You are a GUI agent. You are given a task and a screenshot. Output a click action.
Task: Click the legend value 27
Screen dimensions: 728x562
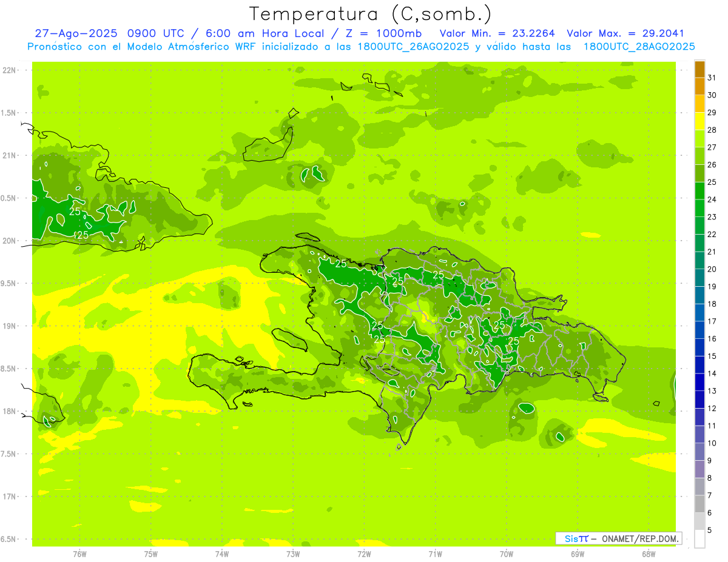712,147
